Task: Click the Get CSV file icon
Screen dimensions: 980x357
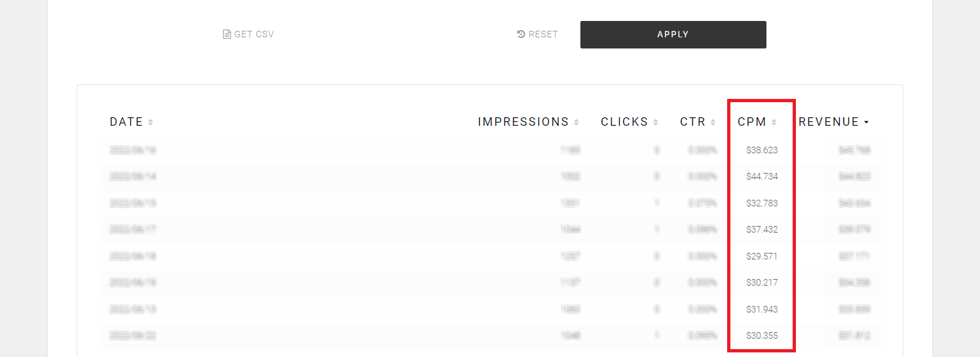Action: (227, 35)
